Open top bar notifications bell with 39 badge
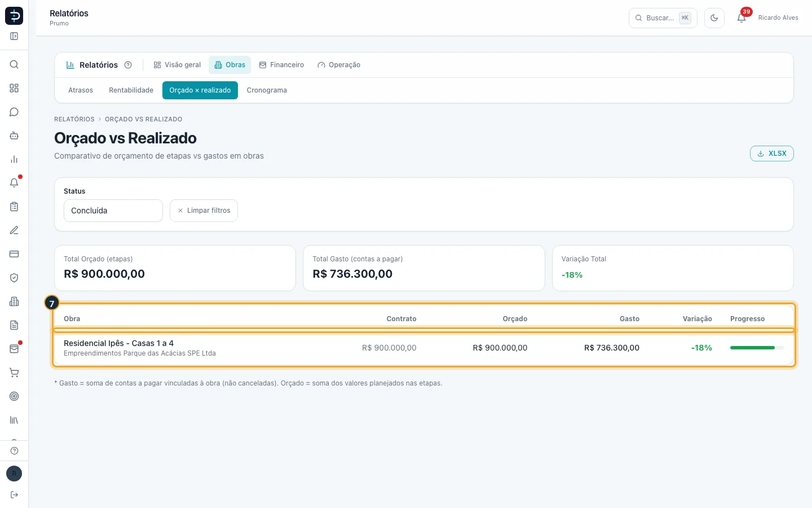Screen dimensions: 812x508 tap(742, 17)
